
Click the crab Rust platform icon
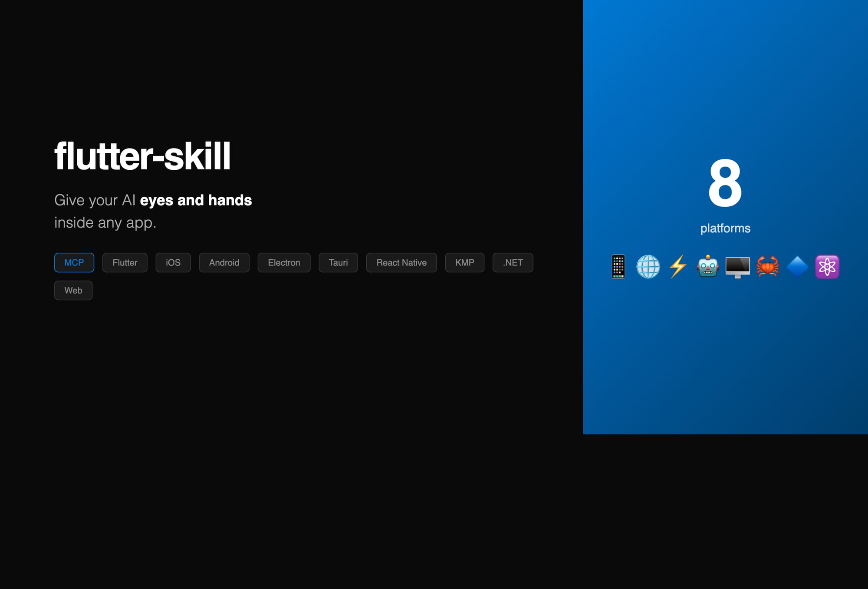(x=768, y=267)
